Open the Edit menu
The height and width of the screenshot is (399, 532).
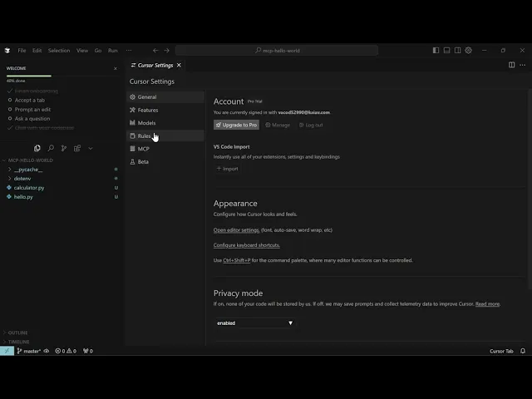tap(37, 51)
